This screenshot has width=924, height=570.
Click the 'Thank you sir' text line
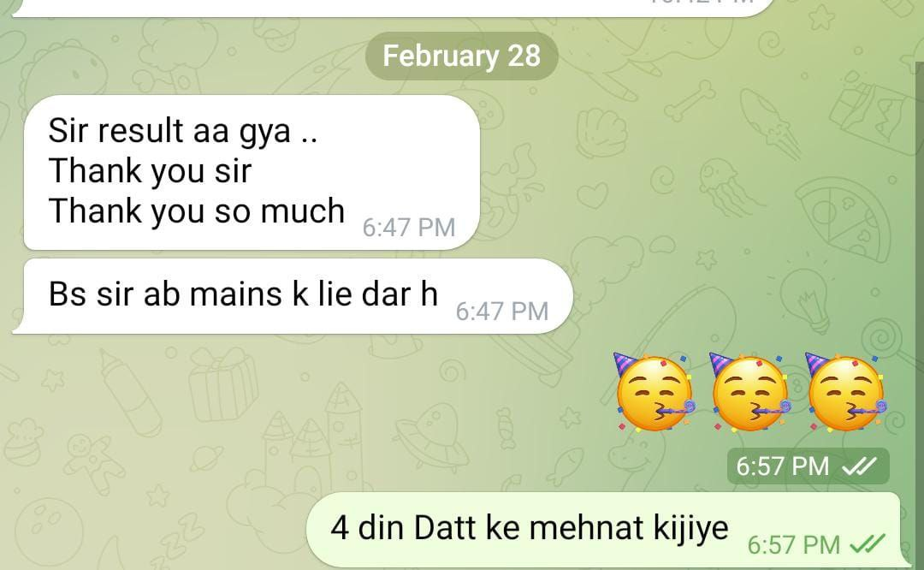(151, 171)
